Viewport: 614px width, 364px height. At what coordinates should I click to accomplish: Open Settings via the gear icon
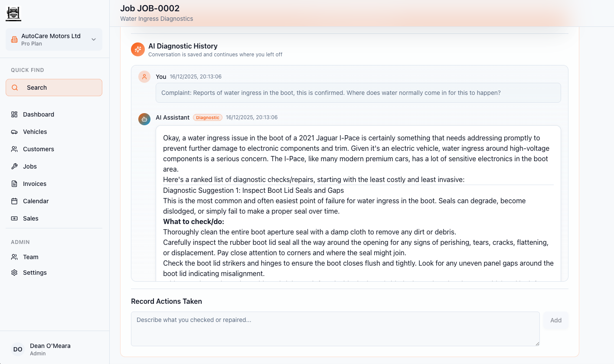[15, 272]
